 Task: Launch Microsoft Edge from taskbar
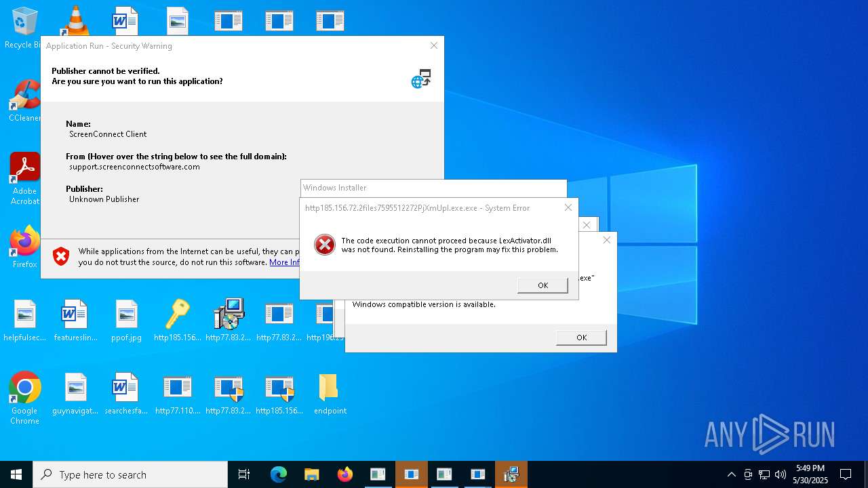[x=279, y=474]
